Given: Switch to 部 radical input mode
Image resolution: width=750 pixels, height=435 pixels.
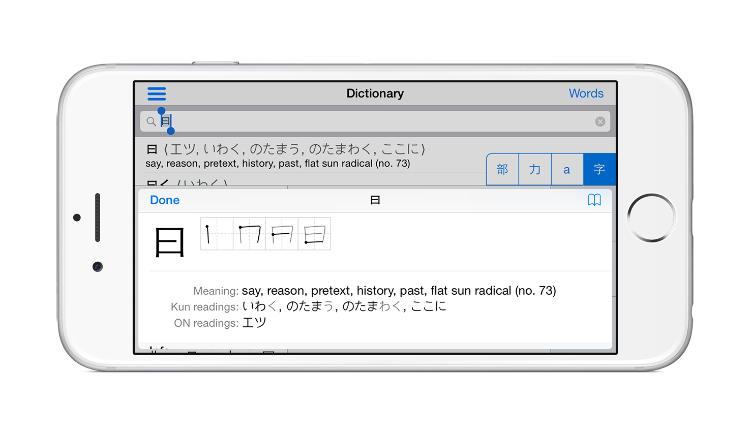Looking at the screenshot, I should click(502, 170).
